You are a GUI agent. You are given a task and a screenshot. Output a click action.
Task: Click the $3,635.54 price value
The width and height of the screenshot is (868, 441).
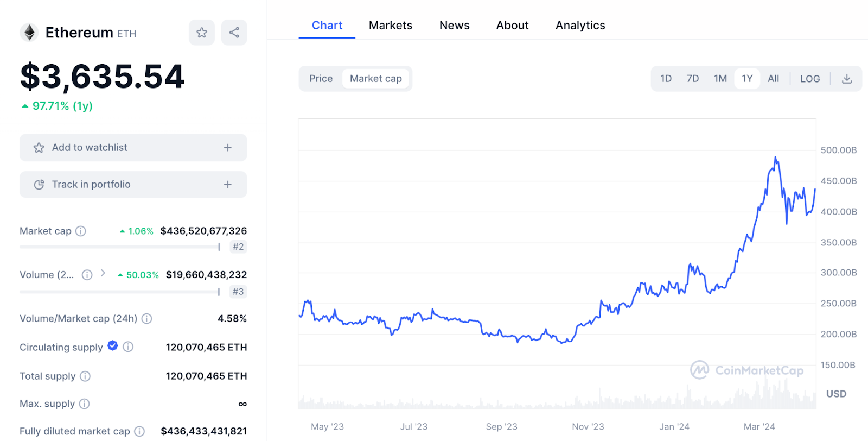point(103,77)
